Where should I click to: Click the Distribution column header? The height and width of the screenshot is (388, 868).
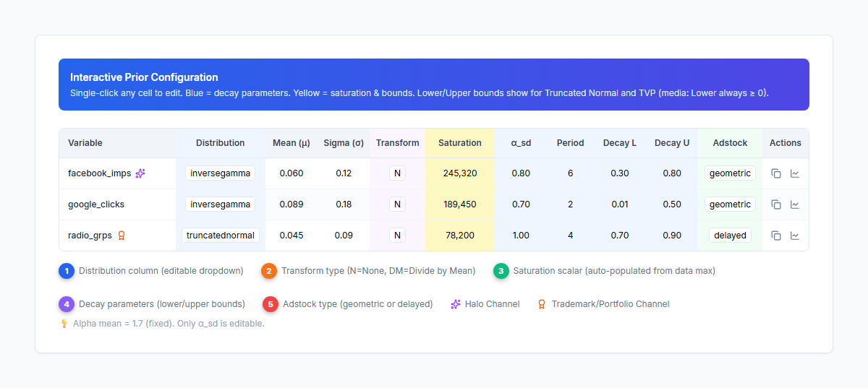[221, 143]
